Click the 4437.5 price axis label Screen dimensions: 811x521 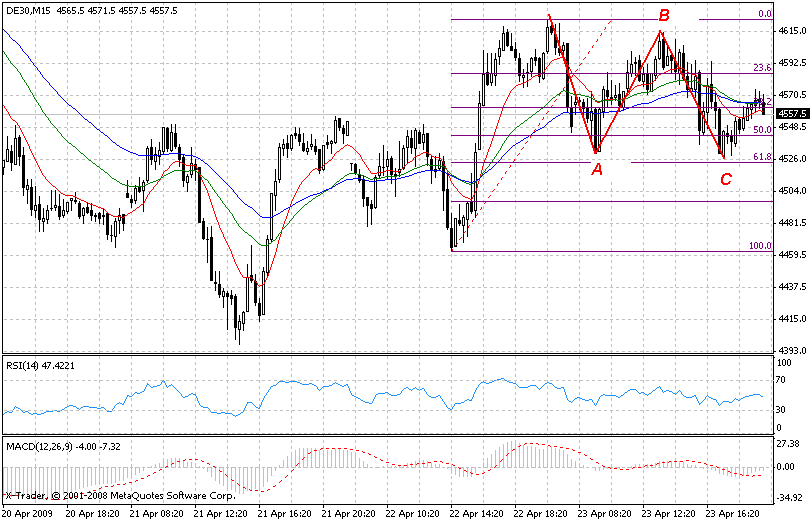pyautogui.click(x=792, y=287)
